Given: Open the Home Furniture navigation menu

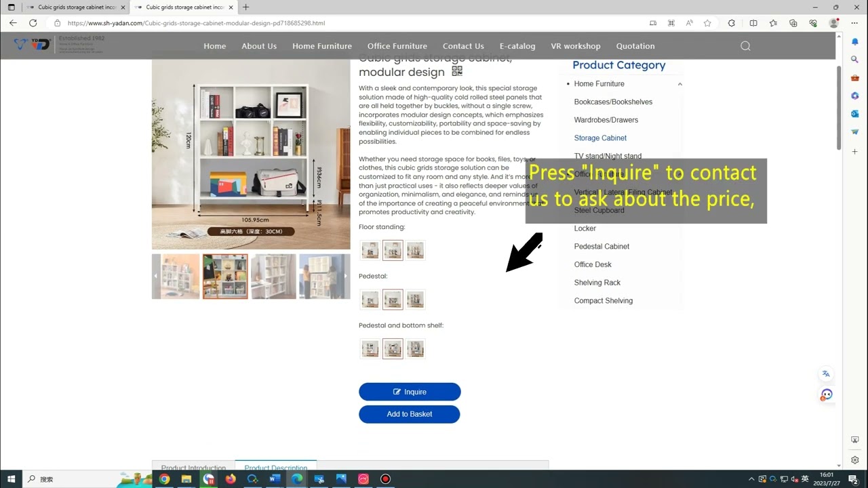Looking at the screenshot, I should pos(322,46).
